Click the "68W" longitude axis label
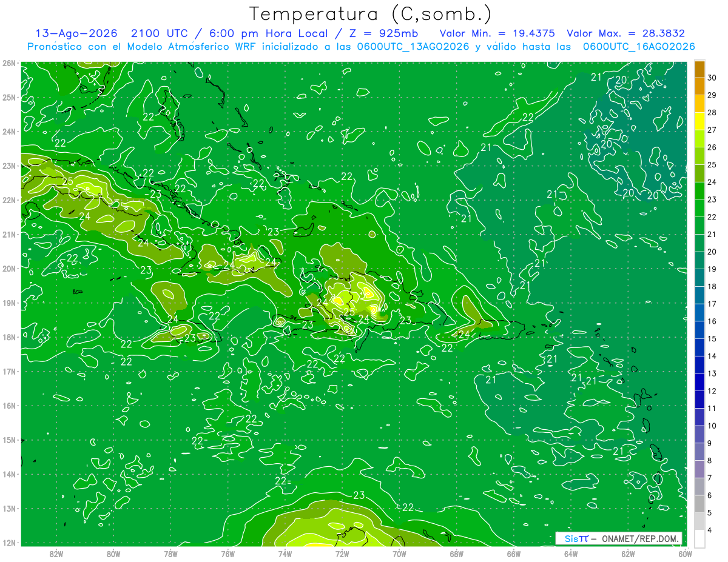Viewport: 728px width, 562px height. point(457,553)
